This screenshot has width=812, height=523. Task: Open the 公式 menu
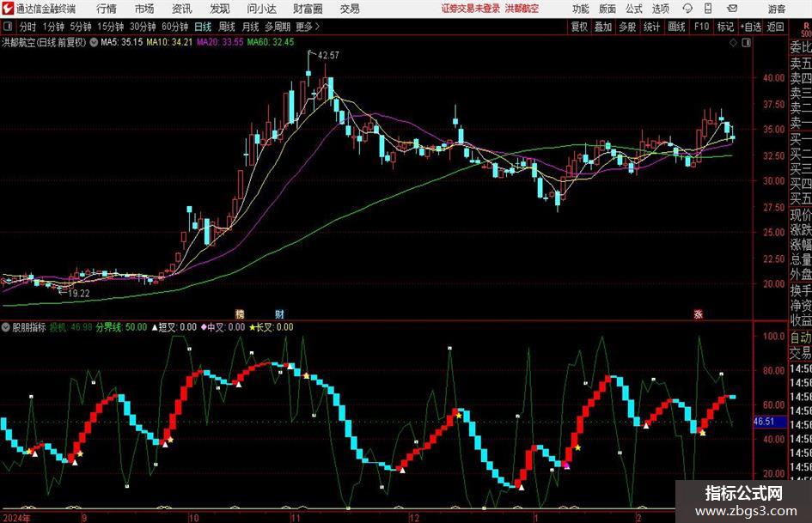(x=634, y=9)
